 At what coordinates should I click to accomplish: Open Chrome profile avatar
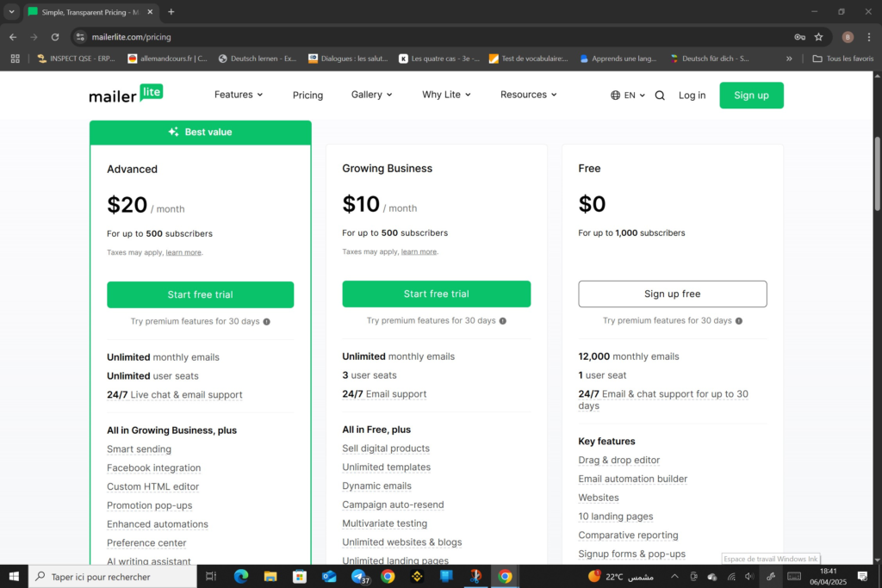[x=848, y=37]
